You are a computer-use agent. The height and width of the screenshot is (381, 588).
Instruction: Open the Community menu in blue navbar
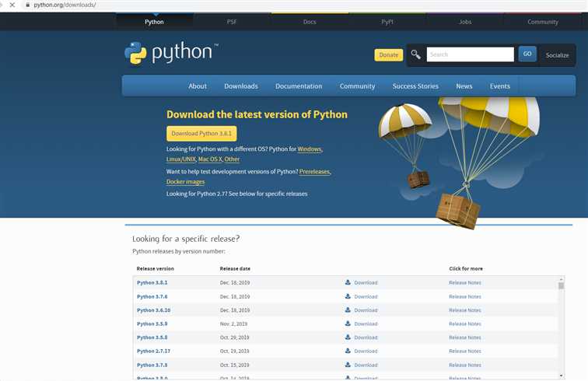[x=357, y=86]
